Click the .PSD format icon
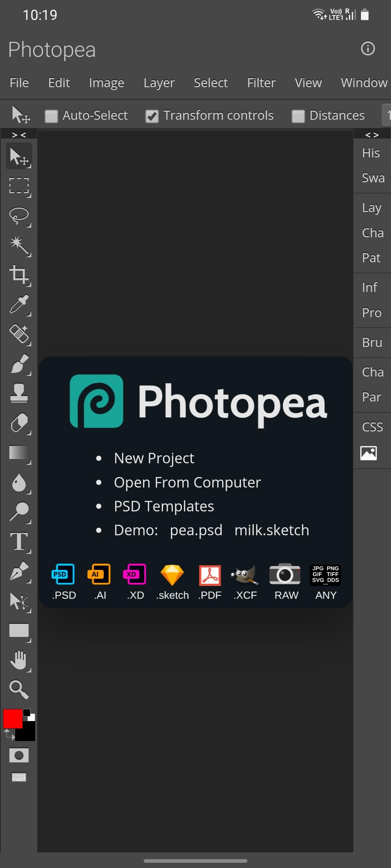Image resolution: width=391 pixels, height=868 pixels. pyautogui.click(x=64, y=582)
